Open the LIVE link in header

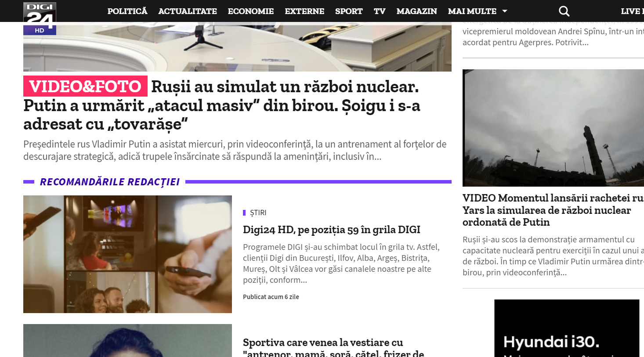point(632,11)
